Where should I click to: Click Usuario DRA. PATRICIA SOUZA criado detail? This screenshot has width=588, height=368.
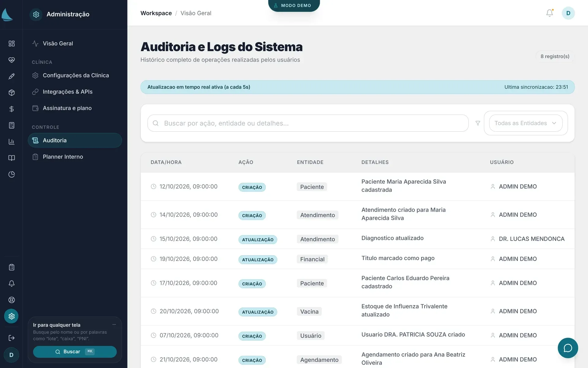click(x=413, y=335)
